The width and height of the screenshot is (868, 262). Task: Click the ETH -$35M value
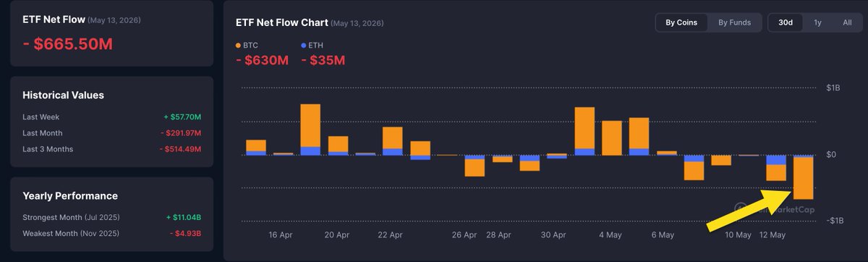coord(323,60)
